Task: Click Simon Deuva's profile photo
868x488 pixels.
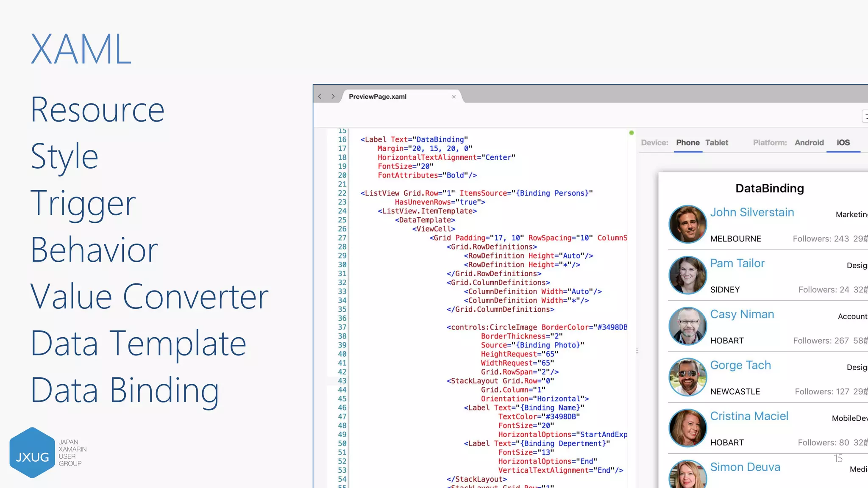Action: (x=687, y=474)
